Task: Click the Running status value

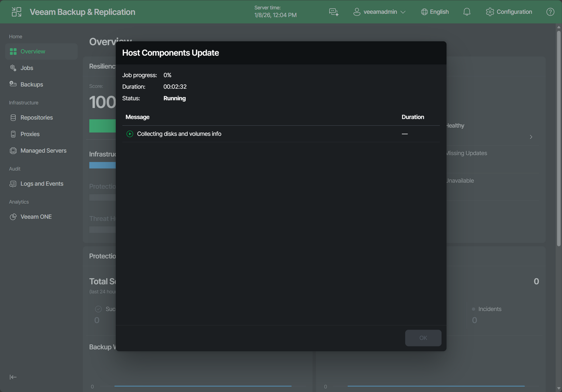Action: [x=174, y=98]
